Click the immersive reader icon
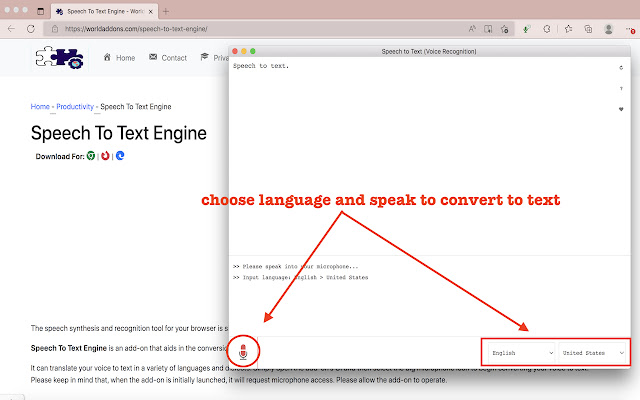This screenshot has height=400, width=640. [488, 29]
